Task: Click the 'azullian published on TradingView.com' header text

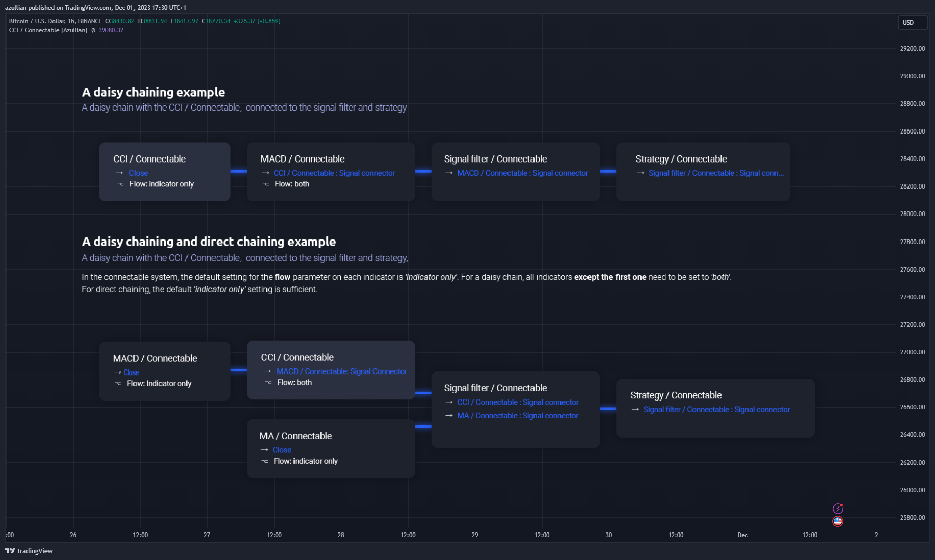Action: click(58, 8)
